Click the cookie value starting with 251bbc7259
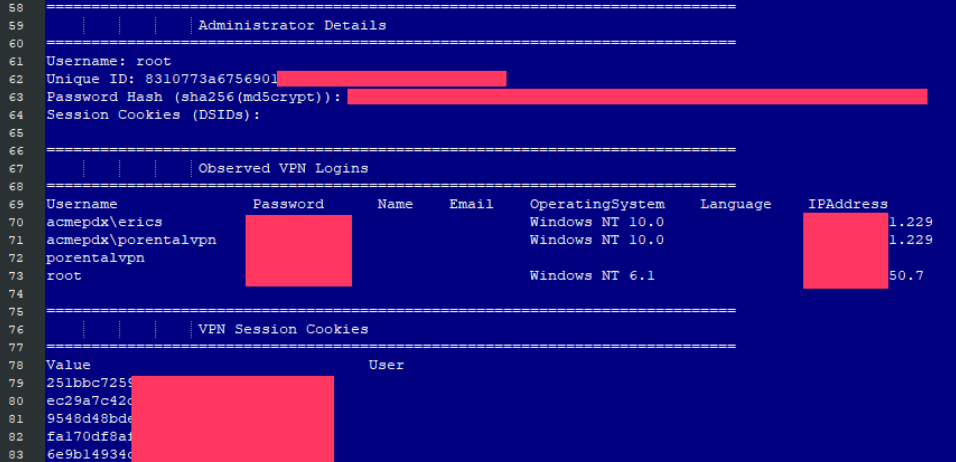 click(x=89, y=383)
